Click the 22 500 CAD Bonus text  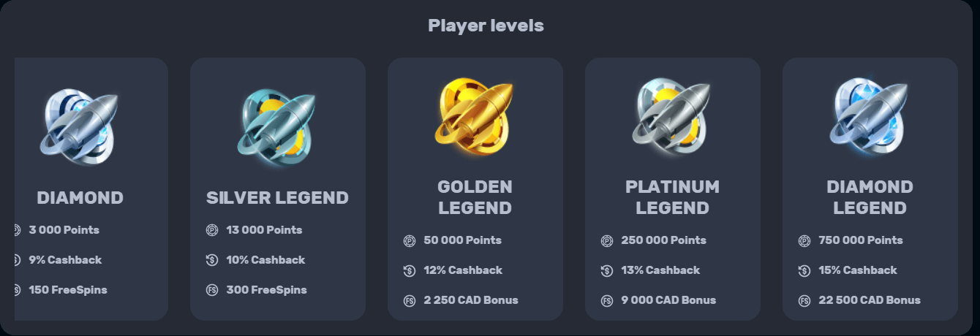coord(870,300)
